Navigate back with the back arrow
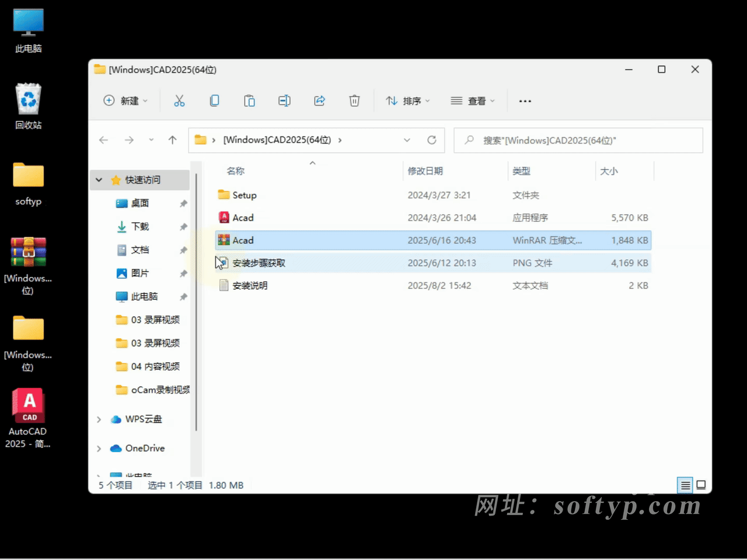This screenshot has width=747, height=560. [103, 140]
